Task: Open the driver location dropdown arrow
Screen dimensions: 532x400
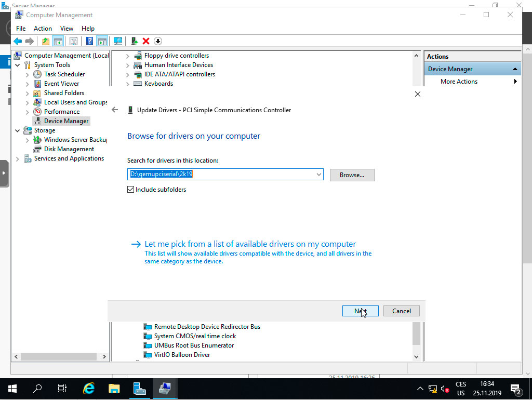Action: click(318, 174)
